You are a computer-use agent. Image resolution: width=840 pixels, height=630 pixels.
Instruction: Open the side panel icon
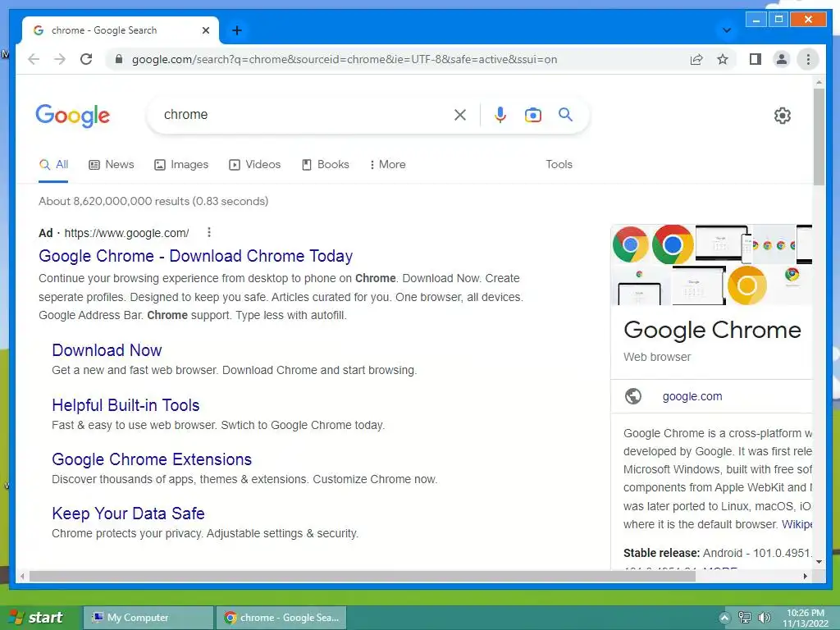(x=756, y=59)
